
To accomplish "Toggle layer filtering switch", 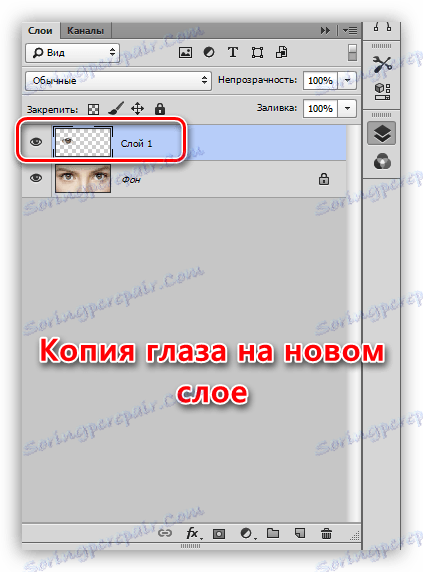I will click(352, 53).
